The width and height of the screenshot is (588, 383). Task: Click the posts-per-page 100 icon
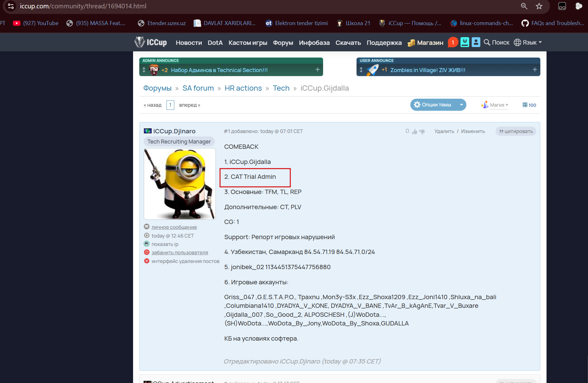click(529, 105)
